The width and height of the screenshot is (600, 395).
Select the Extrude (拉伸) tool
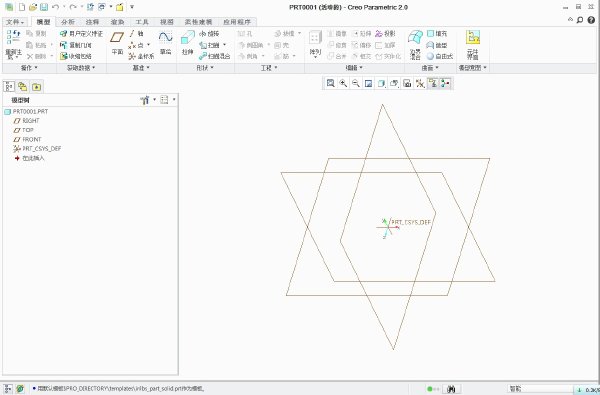[188, 43]
